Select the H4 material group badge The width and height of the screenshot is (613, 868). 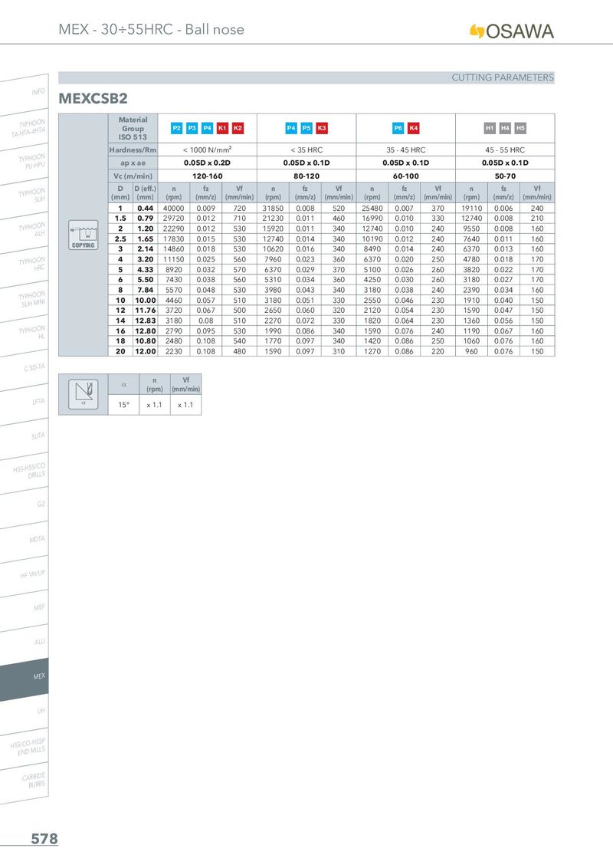click(x=505, y=128)
